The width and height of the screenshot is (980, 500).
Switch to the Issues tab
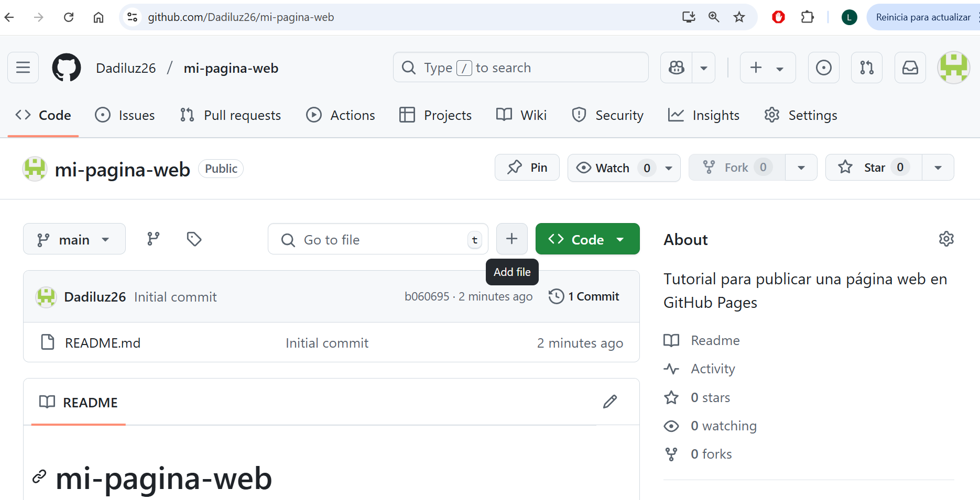click(125, 115)
